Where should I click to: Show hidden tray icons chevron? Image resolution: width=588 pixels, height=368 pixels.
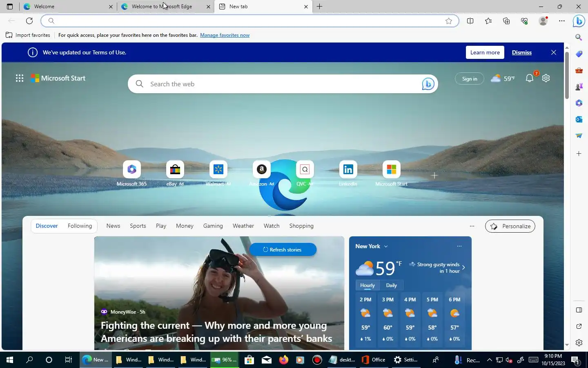click(489, 360)
